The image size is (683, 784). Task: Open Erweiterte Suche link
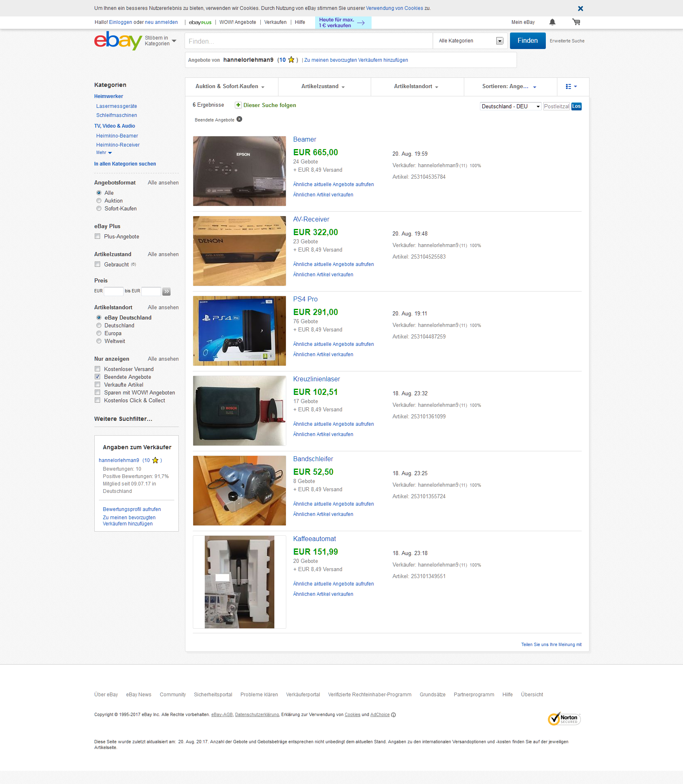[x=567, y=41]
